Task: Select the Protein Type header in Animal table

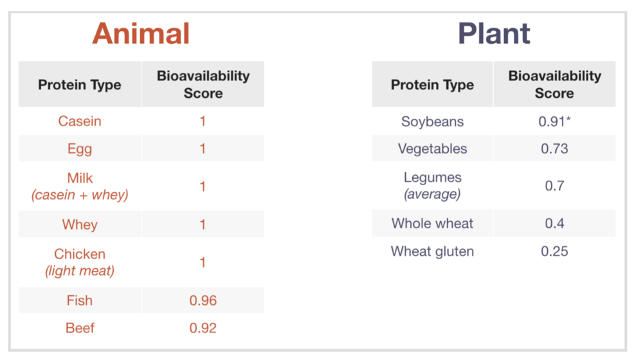Action: pyautogui.click(x=80, y=85)
